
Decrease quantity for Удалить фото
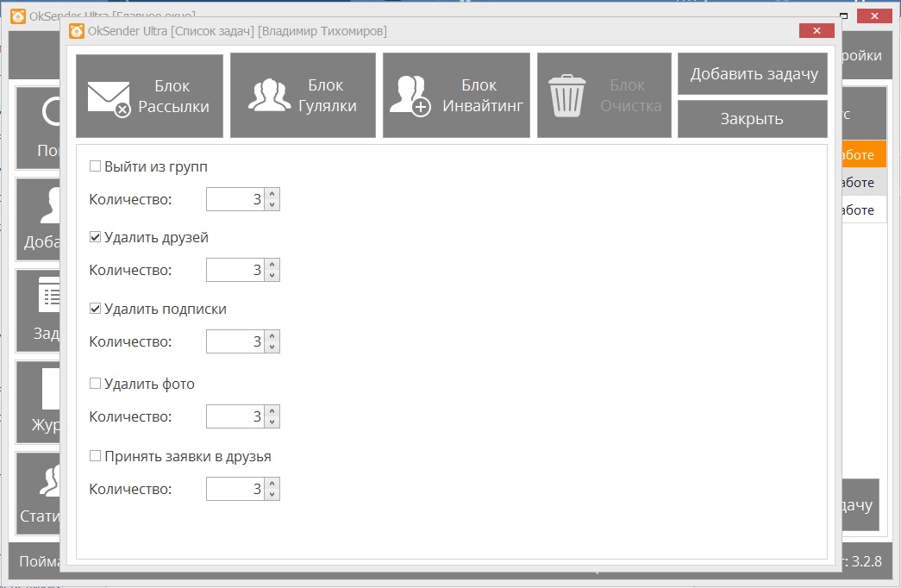pos(272,422)
